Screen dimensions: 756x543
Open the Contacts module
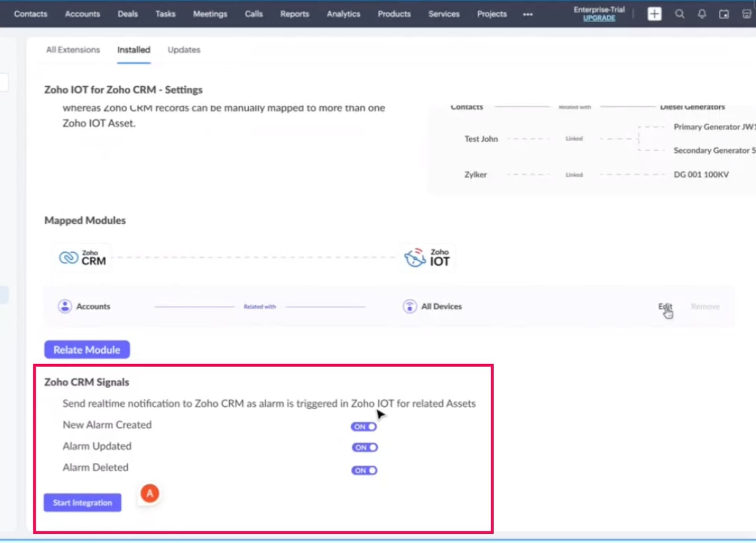pos(30,14)
